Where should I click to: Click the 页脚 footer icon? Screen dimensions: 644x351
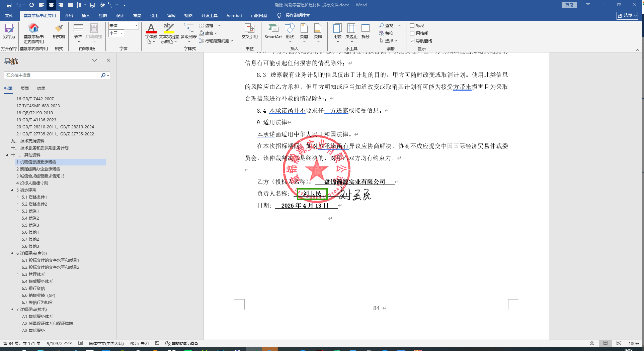(x=318, y=33)
